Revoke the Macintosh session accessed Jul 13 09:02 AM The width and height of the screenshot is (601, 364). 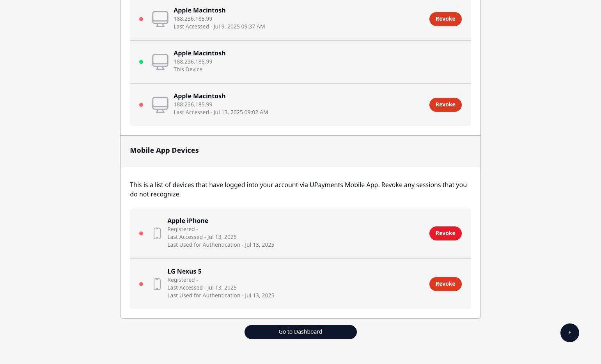click(445, 105)
